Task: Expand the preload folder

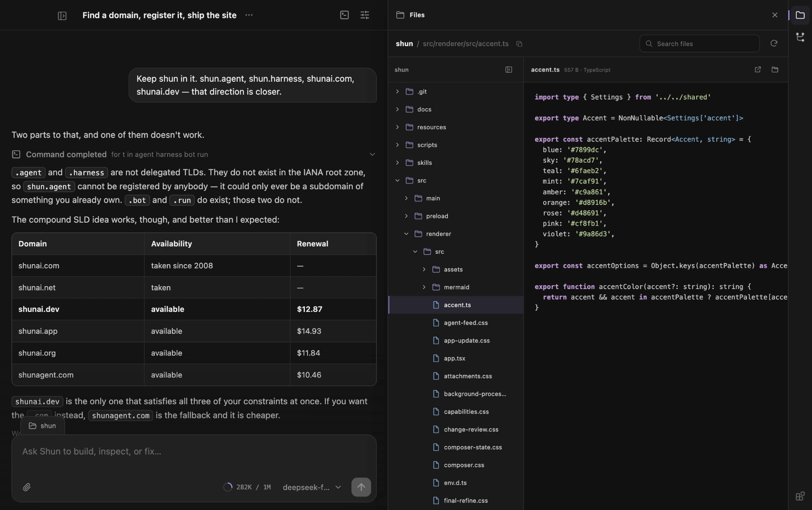Action: 456,216
